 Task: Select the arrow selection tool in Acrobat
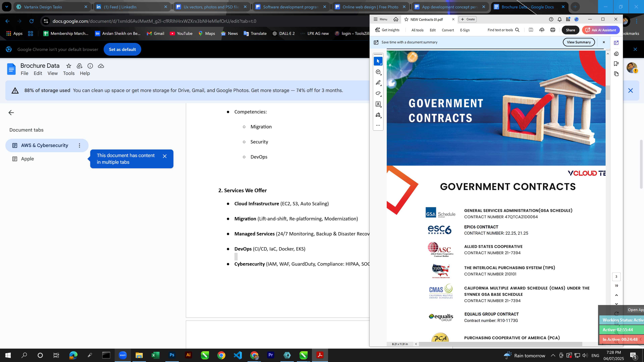point(378,61)
